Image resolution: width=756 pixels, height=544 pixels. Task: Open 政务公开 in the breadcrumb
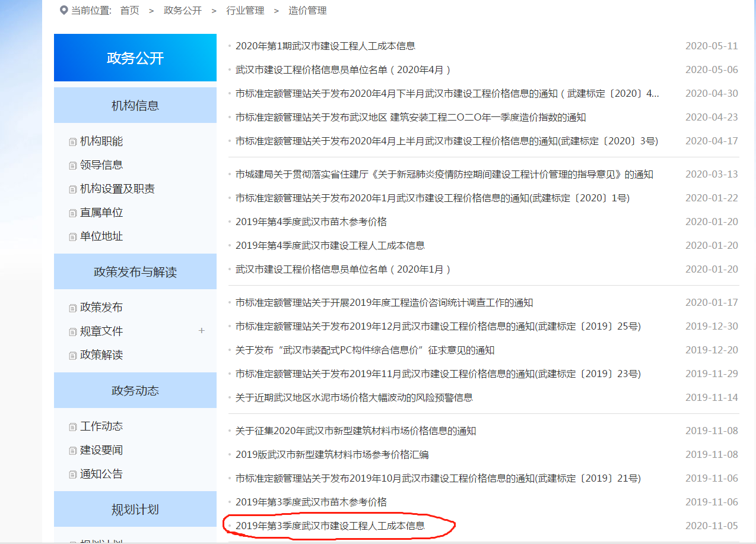pyautogui.click(x=183, y=10)
